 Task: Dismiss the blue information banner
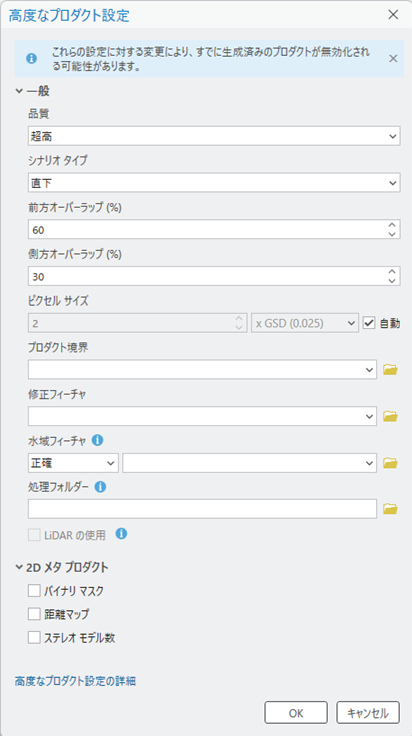coord(393,59)
